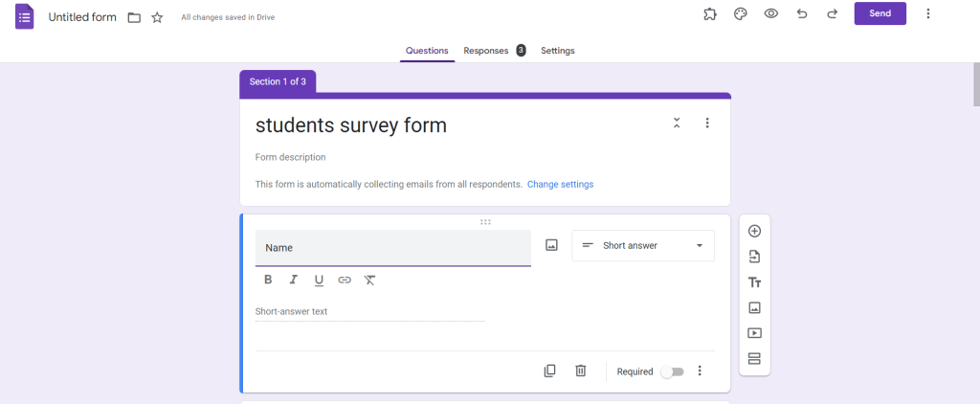Open the add-ons puzzle icon

click(x=710, y=13)
